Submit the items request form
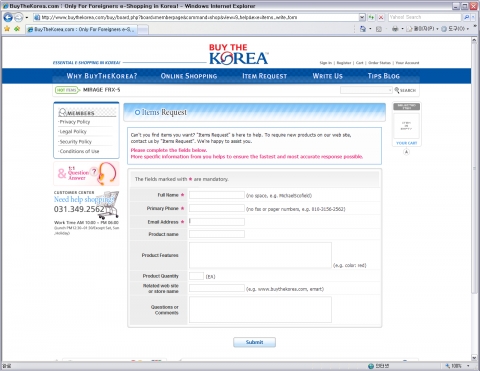The height and width of the screenshot is (371, 480). [254, 342]
